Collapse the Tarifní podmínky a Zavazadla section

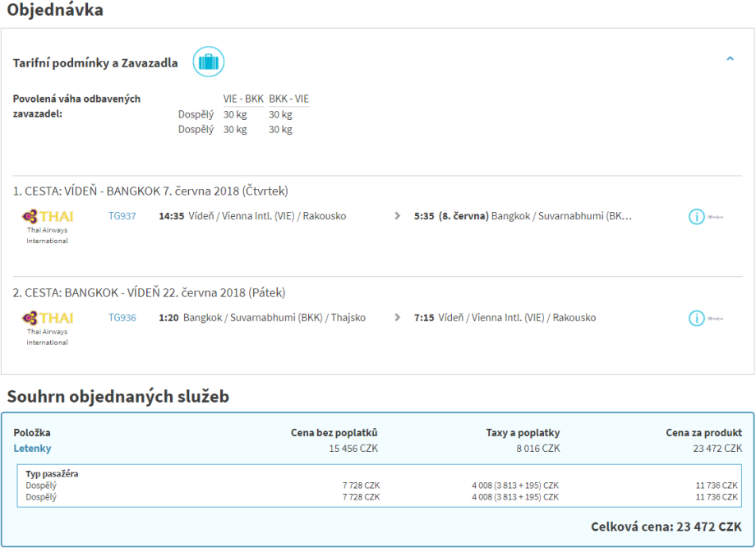pyautogui.click(x=730, y=59)
